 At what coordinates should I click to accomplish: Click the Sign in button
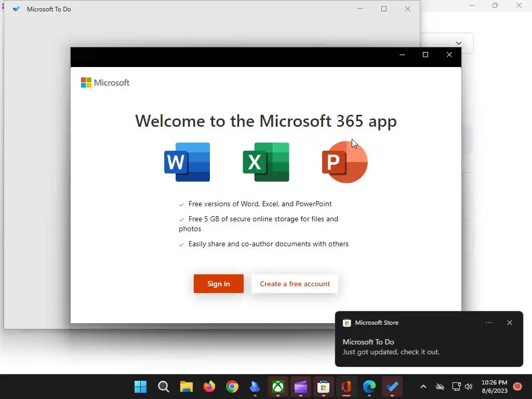(219, 284)
